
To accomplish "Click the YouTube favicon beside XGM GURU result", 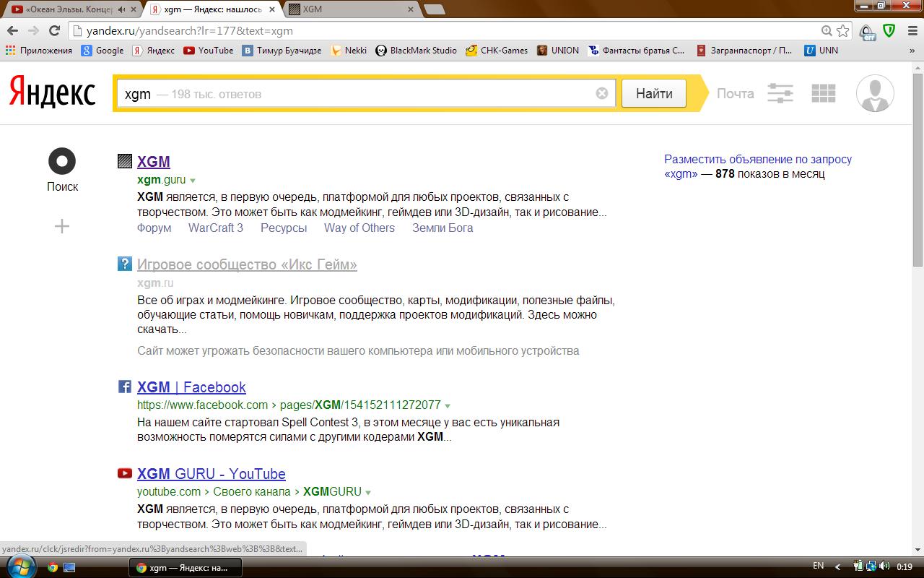I will pos(125,473).
